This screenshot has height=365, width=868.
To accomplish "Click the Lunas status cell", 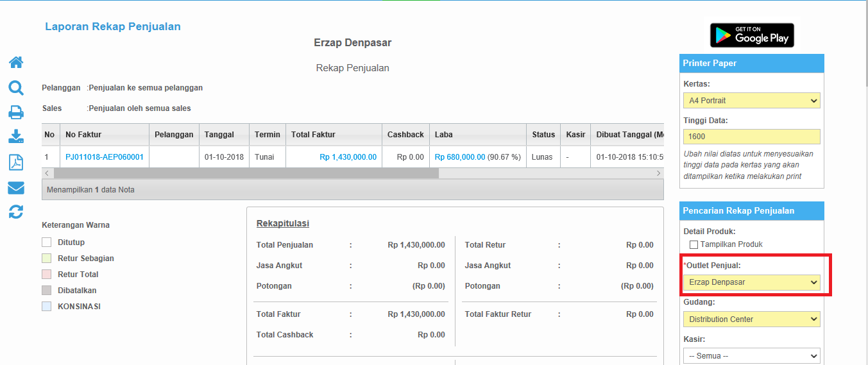I will pyautogui.click(x=542, y=157).
